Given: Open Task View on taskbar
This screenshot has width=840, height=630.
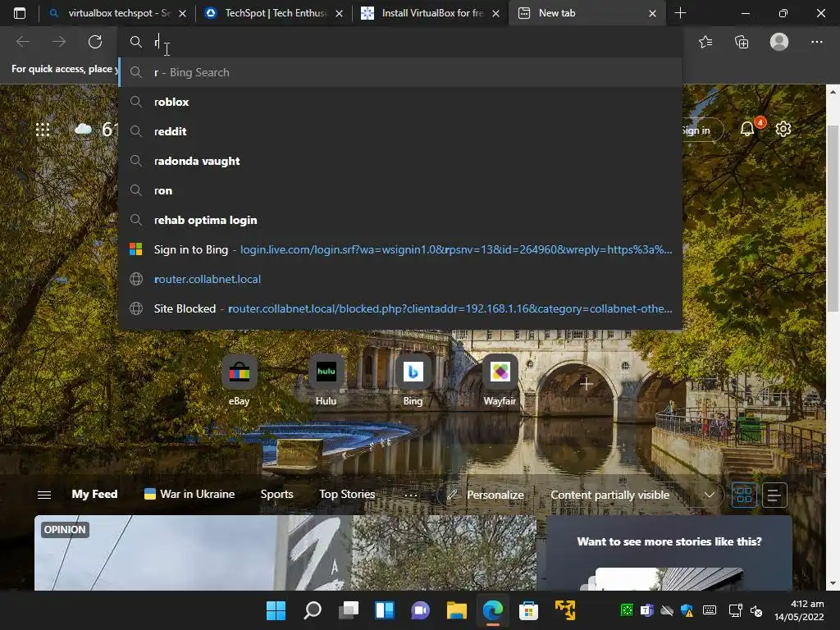Looking at the screenshot, I should pos(348,609).
